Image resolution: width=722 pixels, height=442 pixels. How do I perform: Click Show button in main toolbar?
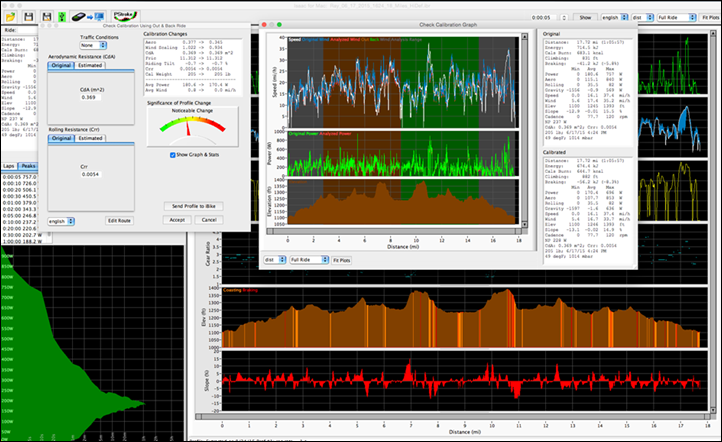point(585,17)
